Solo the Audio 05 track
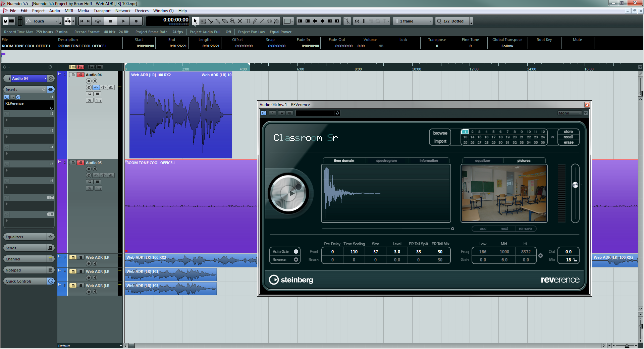The image size is (644, 349). pyautogui.click(x=80, y=163)
